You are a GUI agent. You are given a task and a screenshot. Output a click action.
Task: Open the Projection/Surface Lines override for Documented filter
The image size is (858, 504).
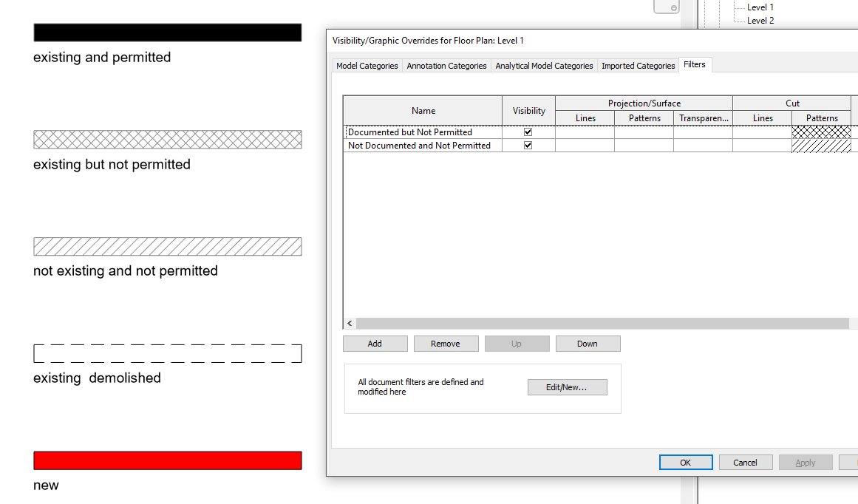[585, 132]
